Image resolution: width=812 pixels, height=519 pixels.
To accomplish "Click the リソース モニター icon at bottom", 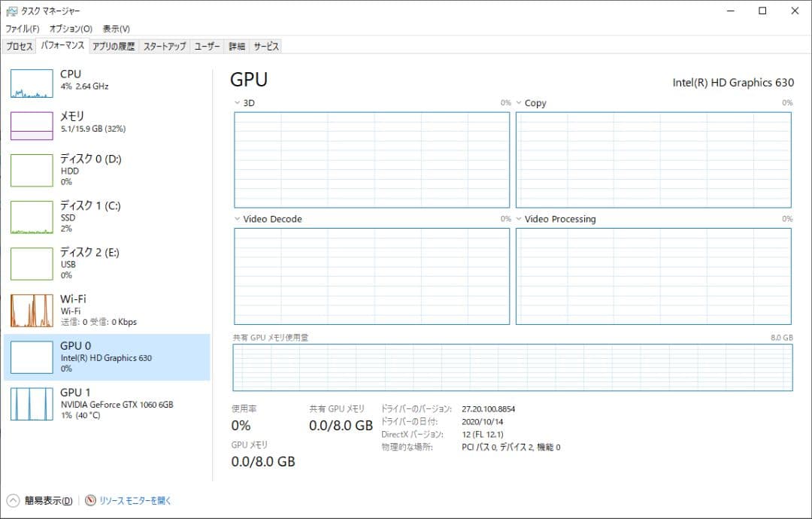I will [x=91, y=500].
